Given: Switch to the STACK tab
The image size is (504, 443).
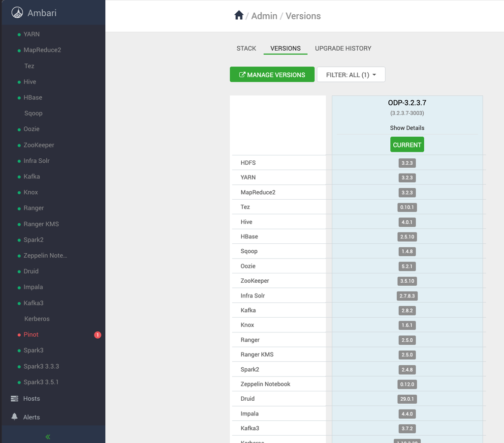Looking at the screenshot, I should 246,48.
